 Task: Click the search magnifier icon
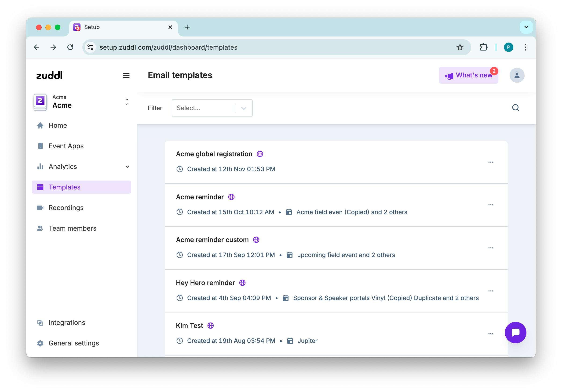[x=515, y=108]
